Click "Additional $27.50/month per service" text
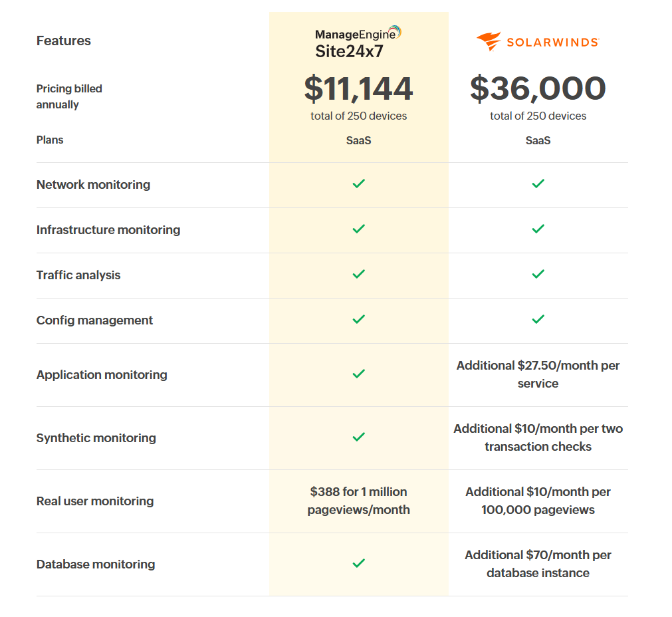This screenshot has height=617, width=672. 538,374
